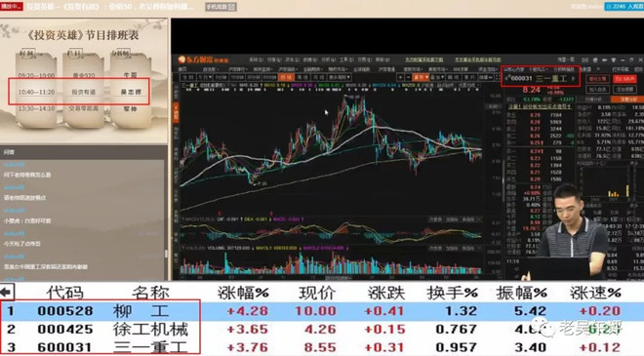Open the 工具 menu in menu bar
The width and height of the screenshot is (644, 356).
pyautogui.click(x=346, y=59)
